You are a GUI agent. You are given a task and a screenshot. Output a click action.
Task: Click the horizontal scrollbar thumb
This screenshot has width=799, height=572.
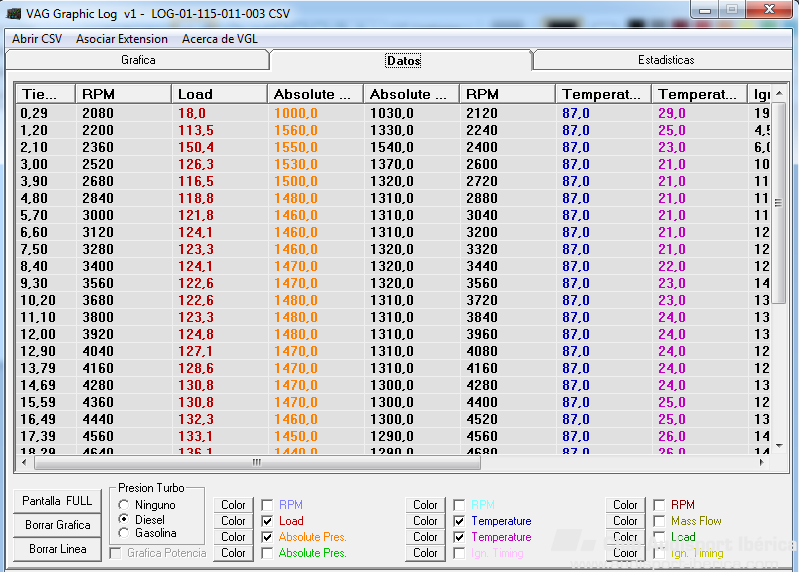[x=257, y=462]
